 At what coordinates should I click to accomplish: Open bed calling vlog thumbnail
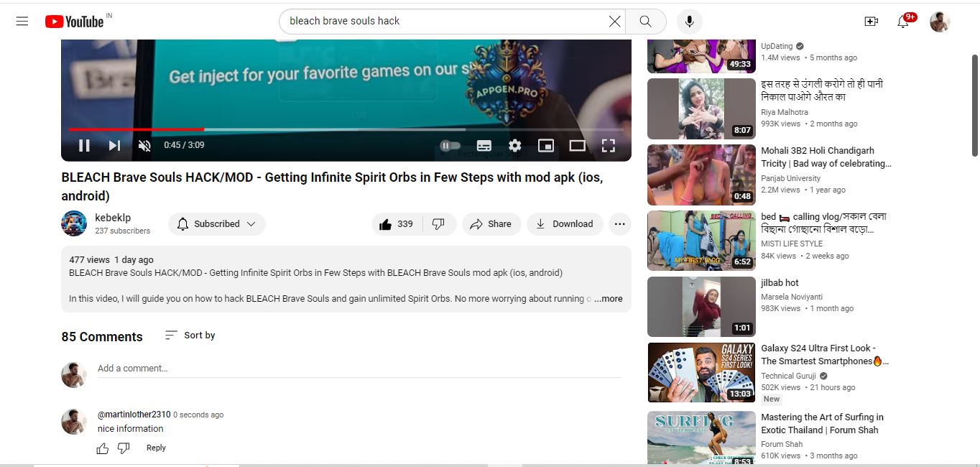pos(701,240)
